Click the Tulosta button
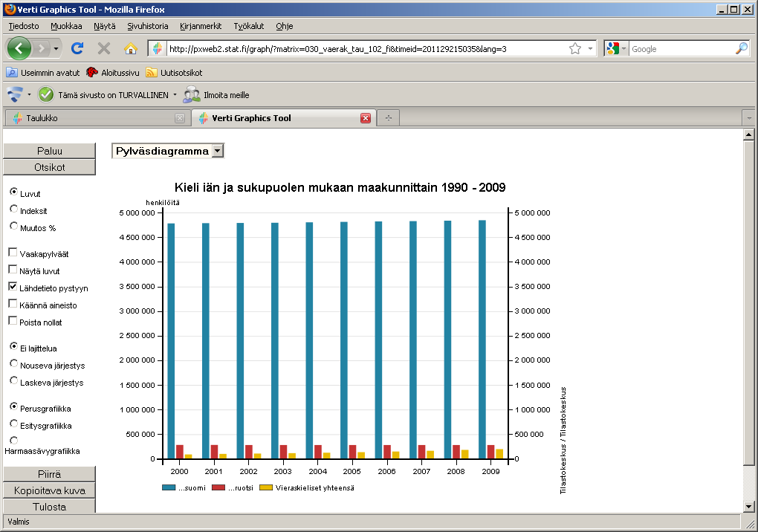This screenshot has height=532, width=758. coord(49,507)
